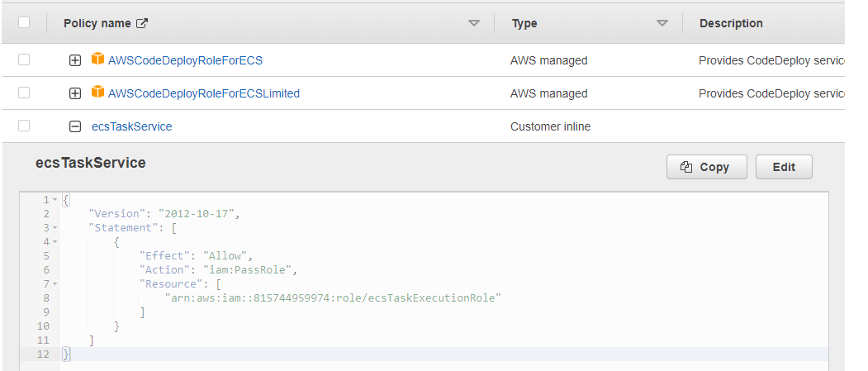868x371 pixels.
Task: Select the checkbox for AWSCodeDeployRoleForECS
Action: click(x=24, y=59)
